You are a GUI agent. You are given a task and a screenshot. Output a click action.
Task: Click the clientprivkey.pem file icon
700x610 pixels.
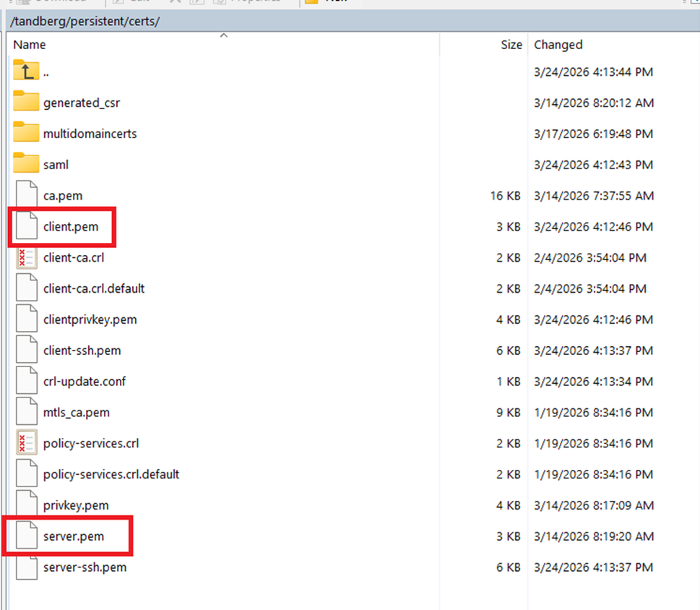pyautogui.click(x=26, y=319)
